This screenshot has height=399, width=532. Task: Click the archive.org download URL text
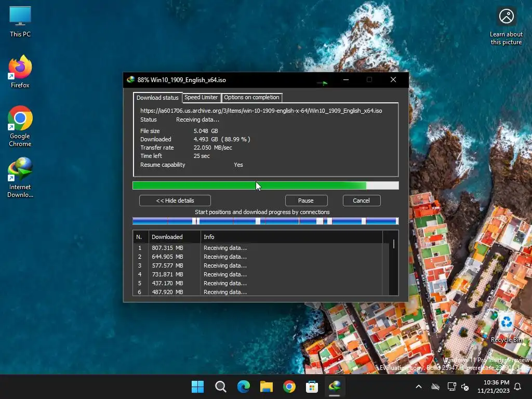261,111
